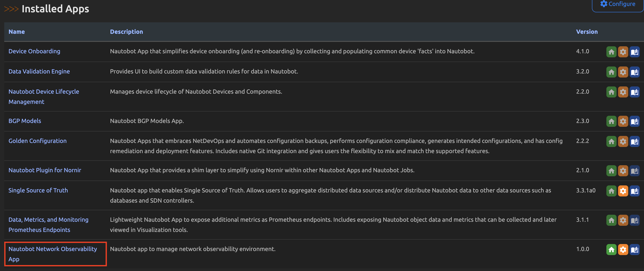Open home page icon for Device Onboarding
644x271 pixels.
tap(611, 52)
